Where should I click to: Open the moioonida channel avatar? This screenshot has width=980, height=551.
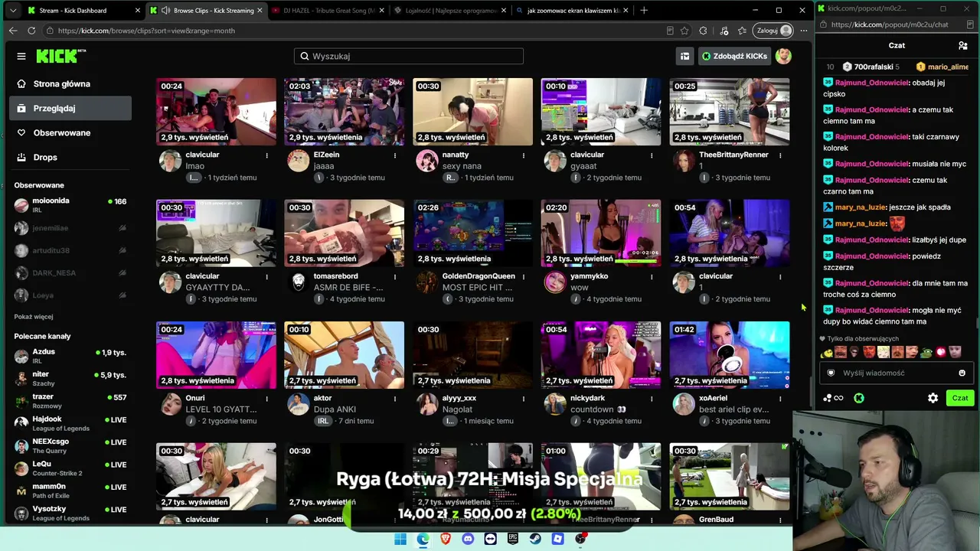[x=21, y=205]
